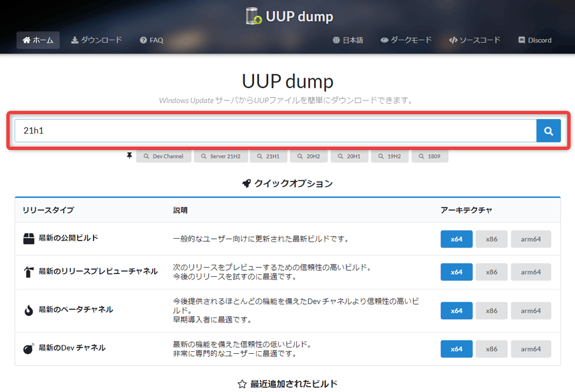Choose x86 for 最新のベータチャネル
This screenshot has height=392, width=575.
[492, 311]
